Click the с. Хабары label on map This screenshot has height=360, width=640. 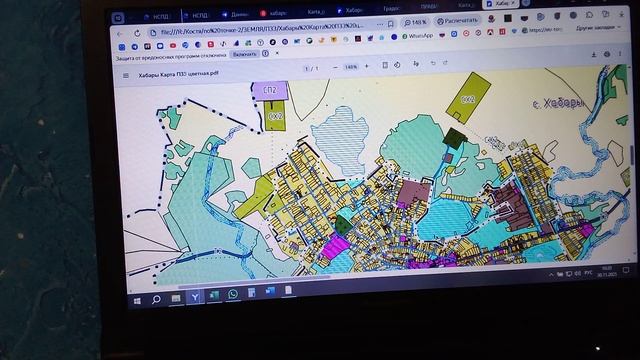point(559,104)
